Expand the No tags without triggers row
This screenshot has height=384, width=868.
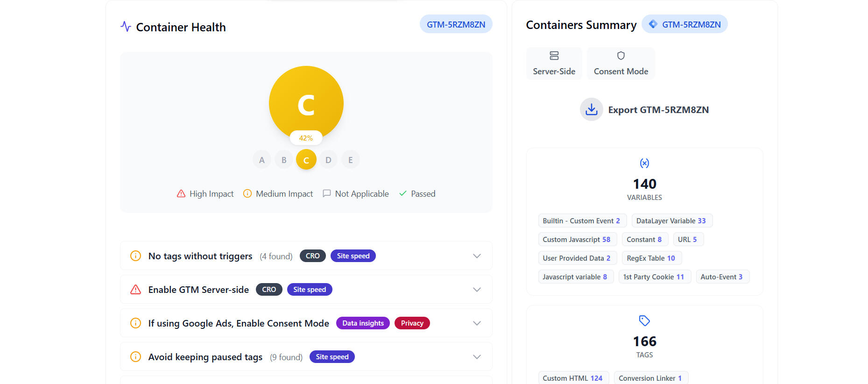(477, 256)
